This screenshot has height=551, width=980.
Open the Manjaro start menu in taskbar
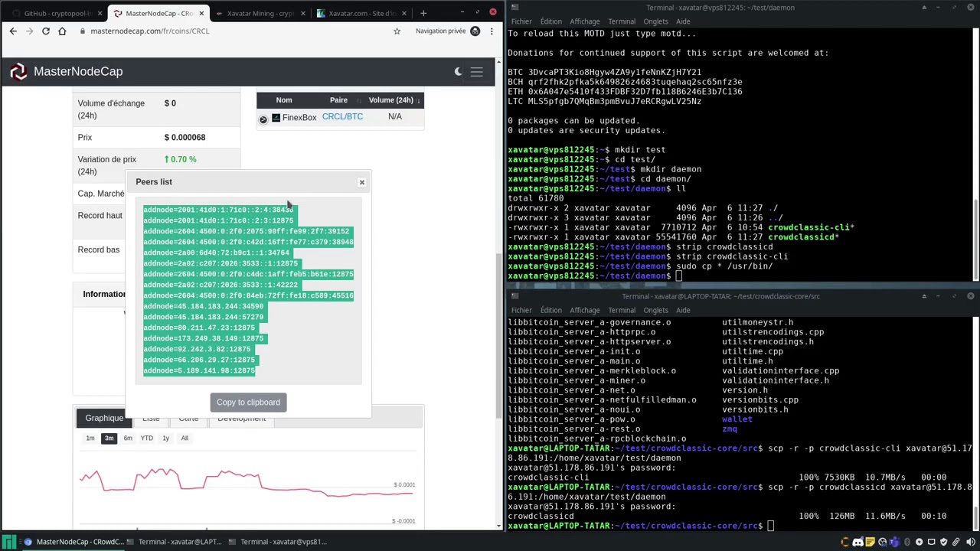(x=9, y=542)
